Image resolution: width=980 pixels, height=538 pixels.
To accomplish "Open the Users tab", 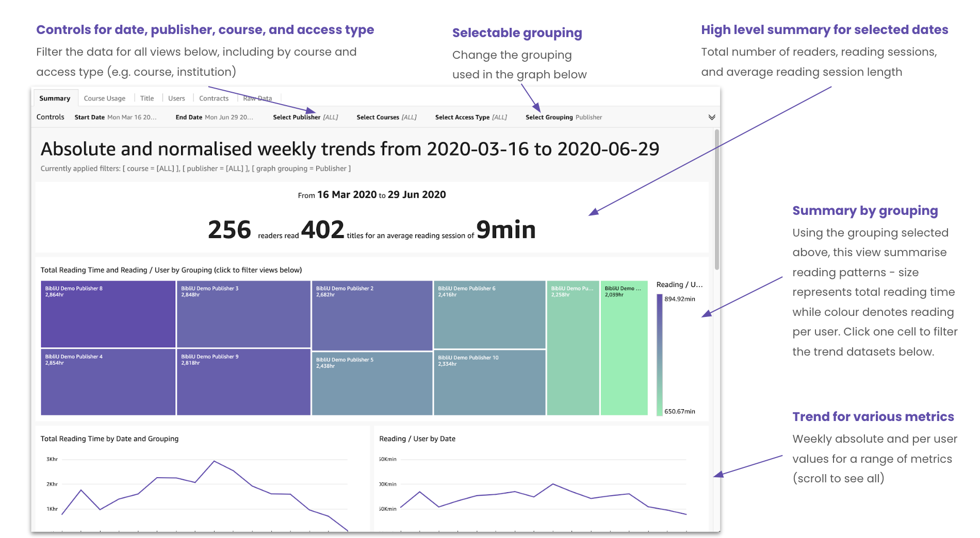I will coord(176,98).
